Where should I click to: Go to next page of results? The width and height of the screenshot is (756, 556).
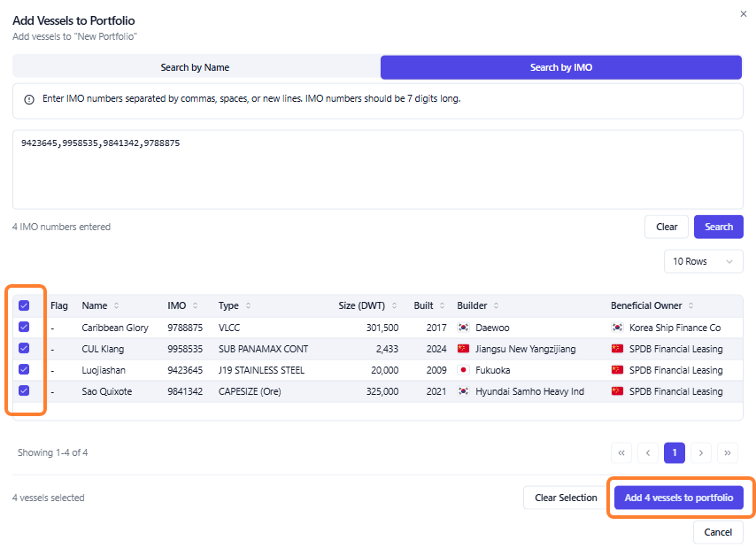701,452
